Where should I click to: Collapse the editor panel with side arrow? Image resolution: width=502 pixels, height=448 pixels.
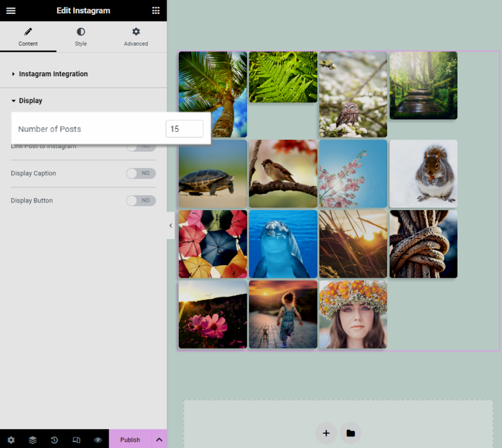pos(171,226)
